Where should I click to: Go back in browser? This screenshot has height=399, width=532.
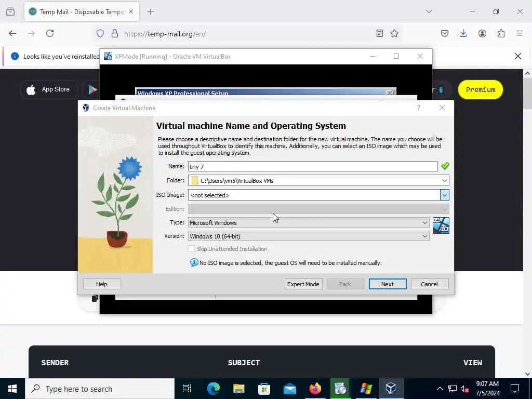[12, 33]
